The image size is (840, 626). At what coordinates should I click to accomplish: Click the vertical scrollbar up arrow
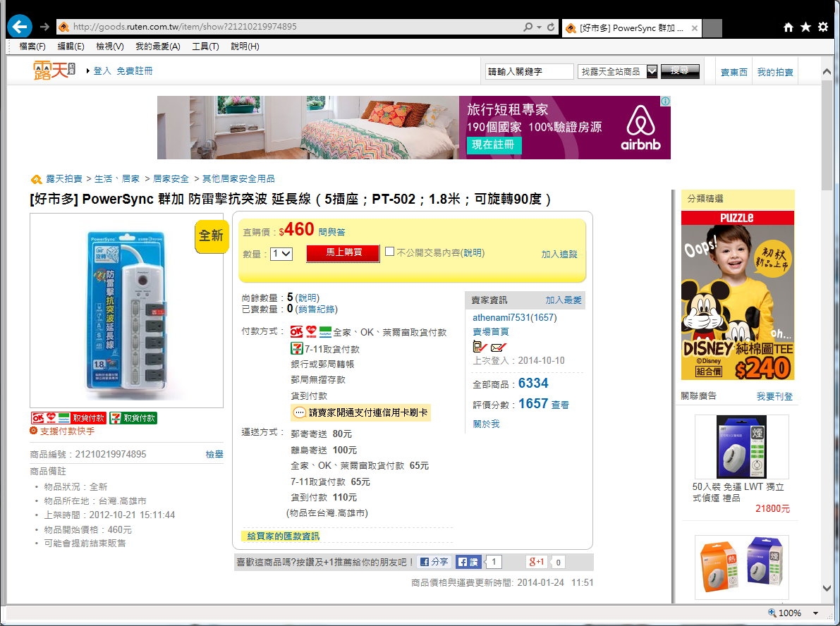point(827,71)
